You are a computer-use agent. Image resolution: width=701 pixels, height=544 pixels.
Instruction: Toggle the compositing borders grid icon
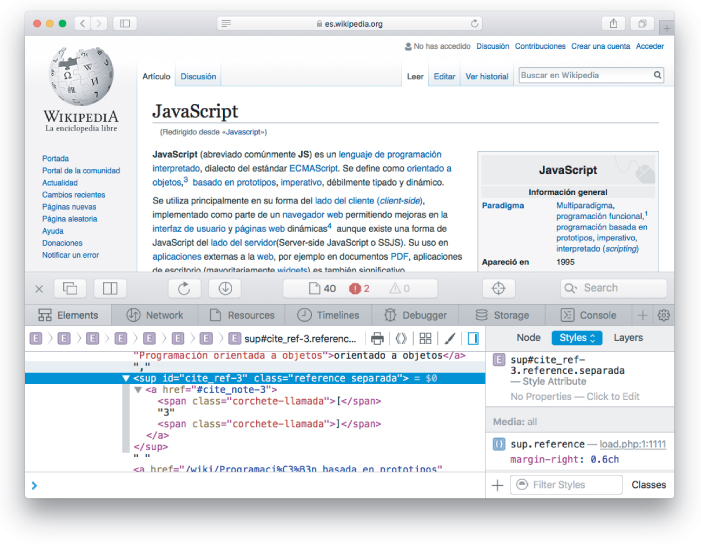click(425, 339)
